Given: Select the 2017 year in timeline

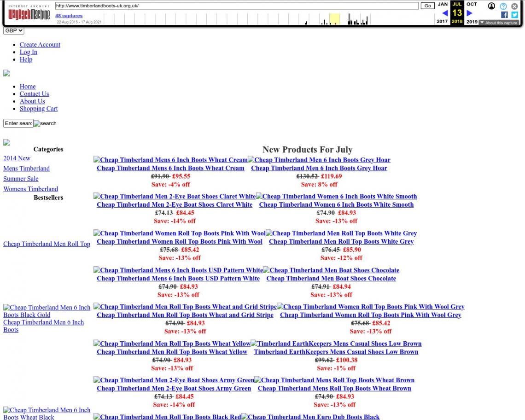Looking at the screenshot, I should click(442, 22).
